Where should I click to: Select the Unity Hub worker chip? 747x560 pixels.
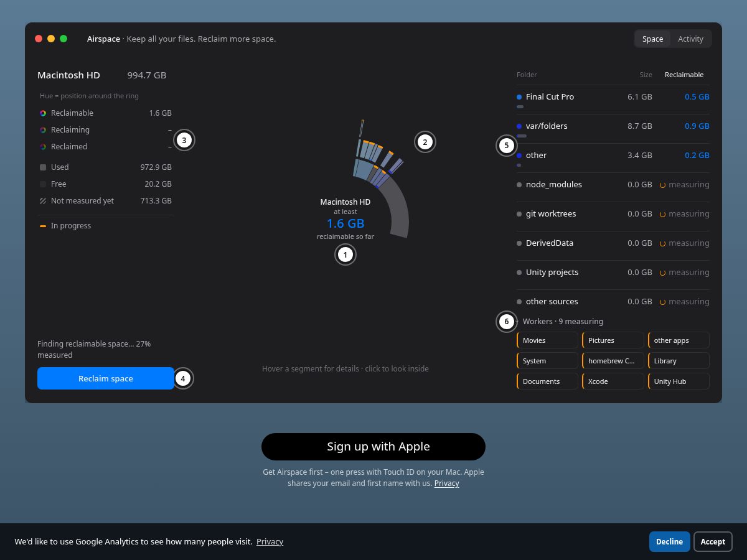coord(679,381)
